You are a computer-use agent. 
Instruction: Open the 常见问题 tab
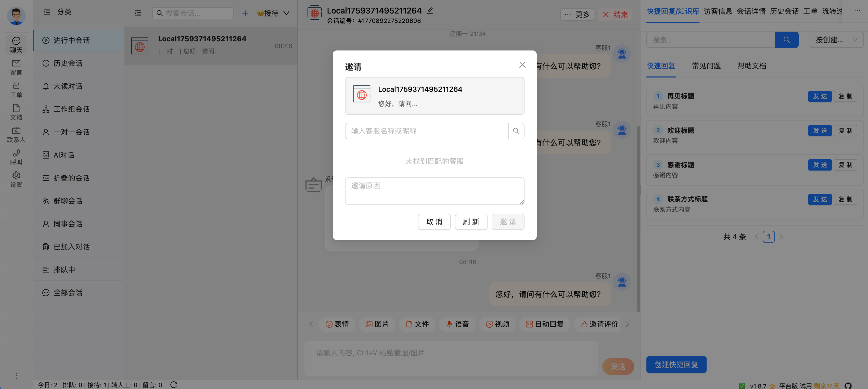[x=706, y=66]
